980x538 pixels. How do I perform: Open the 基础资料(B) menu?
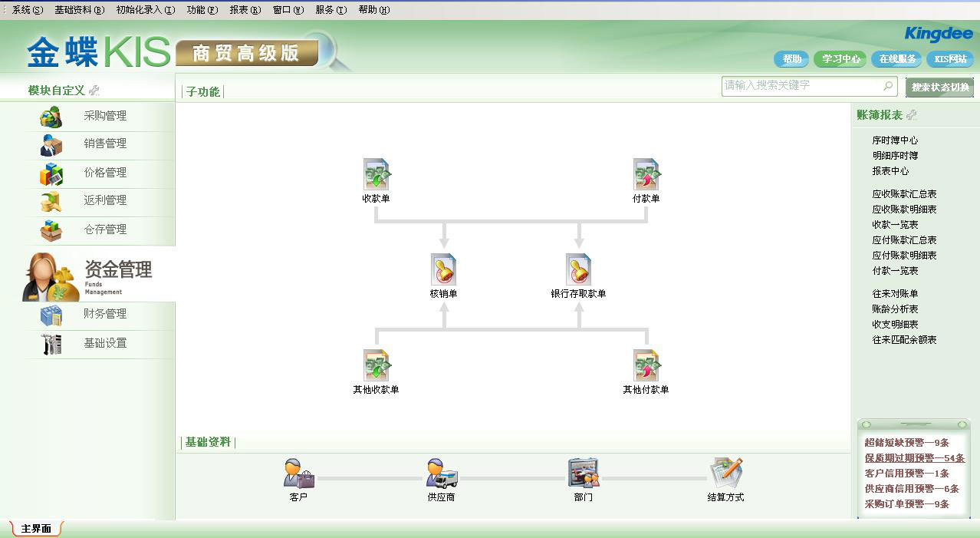(x=79, y=10)
